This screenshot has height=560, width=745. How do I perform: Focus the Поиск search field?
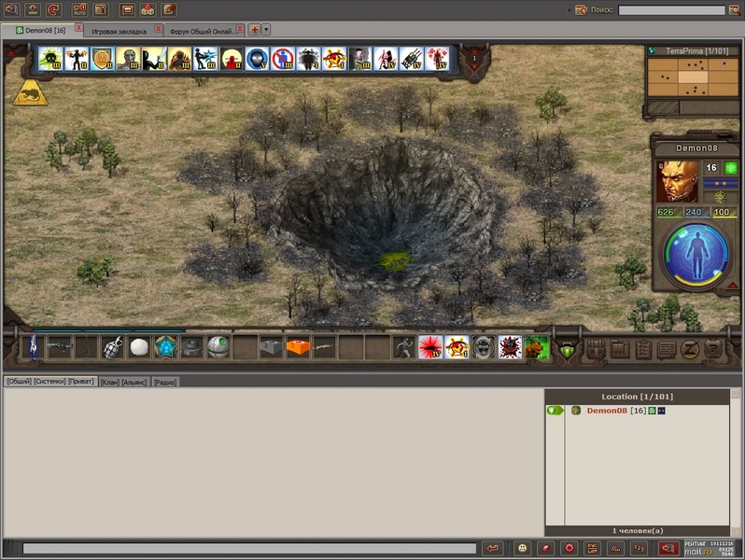[671, 10]
